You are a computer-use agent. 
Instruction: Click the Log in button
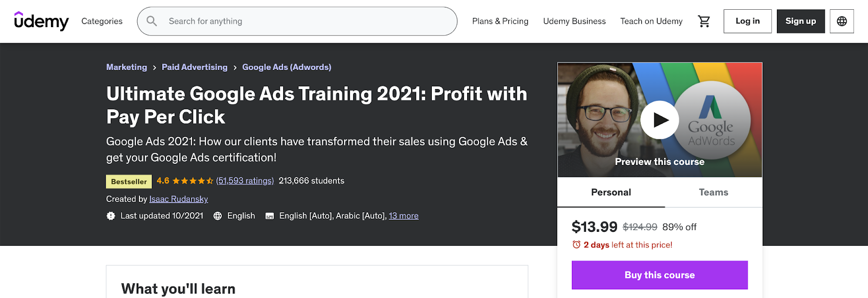[748, 21]
